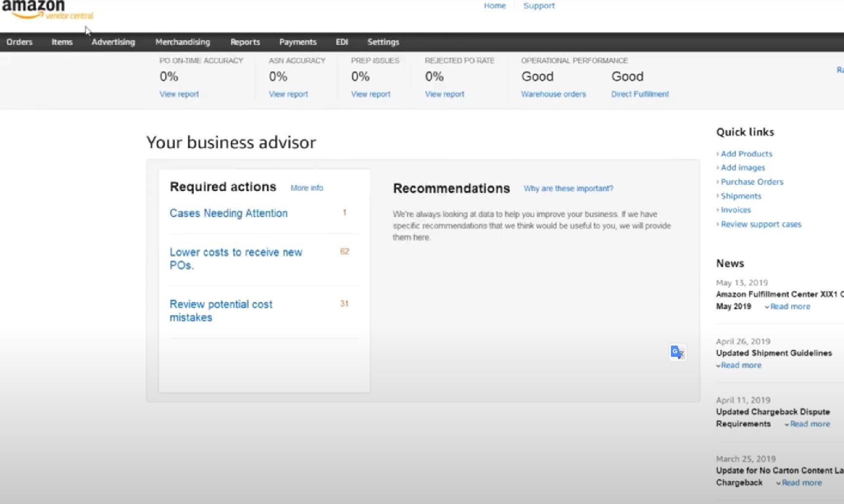
Task: Expand Read more for Amazon Fulfillment Center news
Action: [790, 306]
